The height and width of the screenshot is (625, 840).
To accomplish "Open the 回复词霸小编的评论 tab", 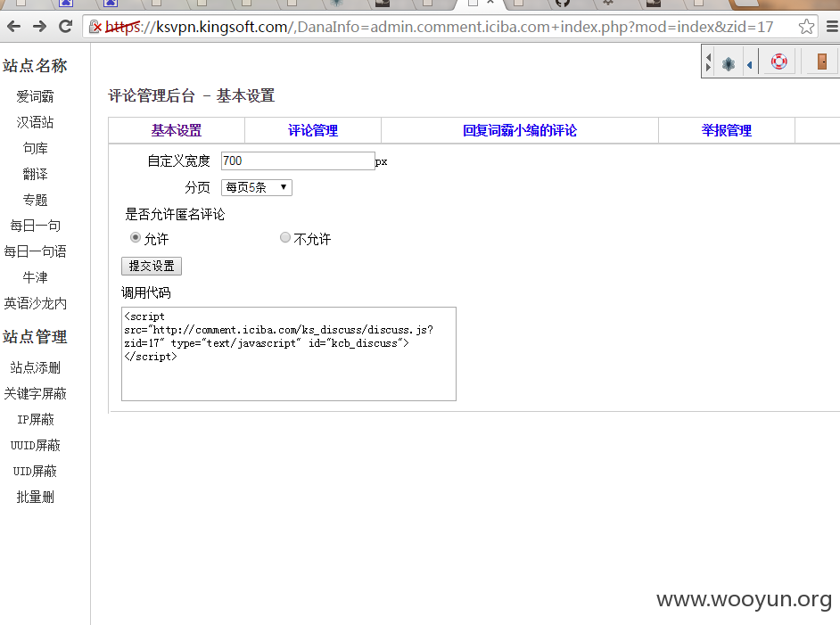I will tap(520, 130).
